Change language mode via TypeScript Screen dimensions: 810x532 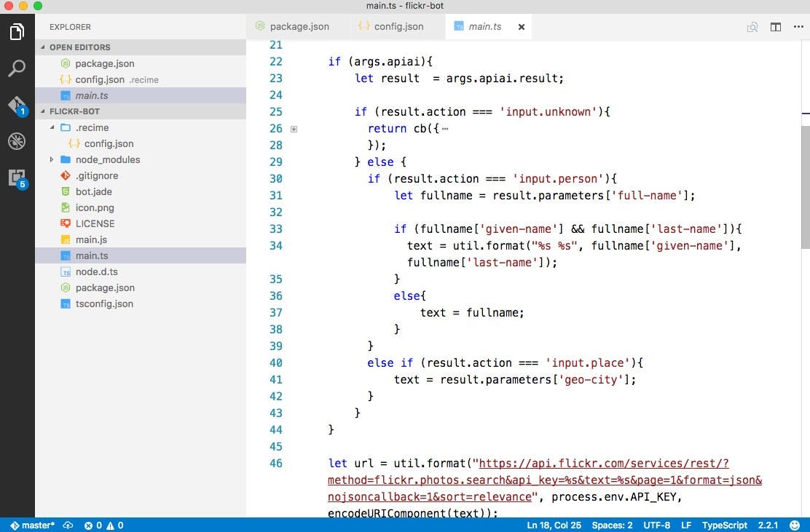point(724,525)
